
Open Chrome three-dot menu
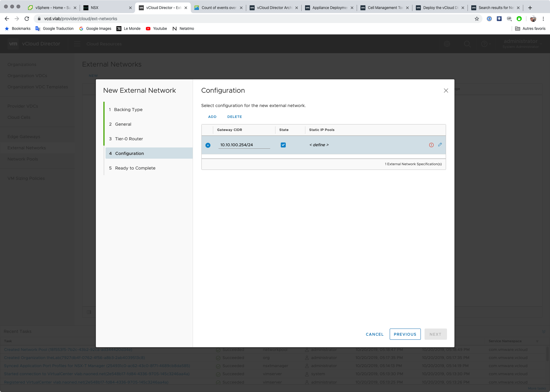(x=543, y=19)
